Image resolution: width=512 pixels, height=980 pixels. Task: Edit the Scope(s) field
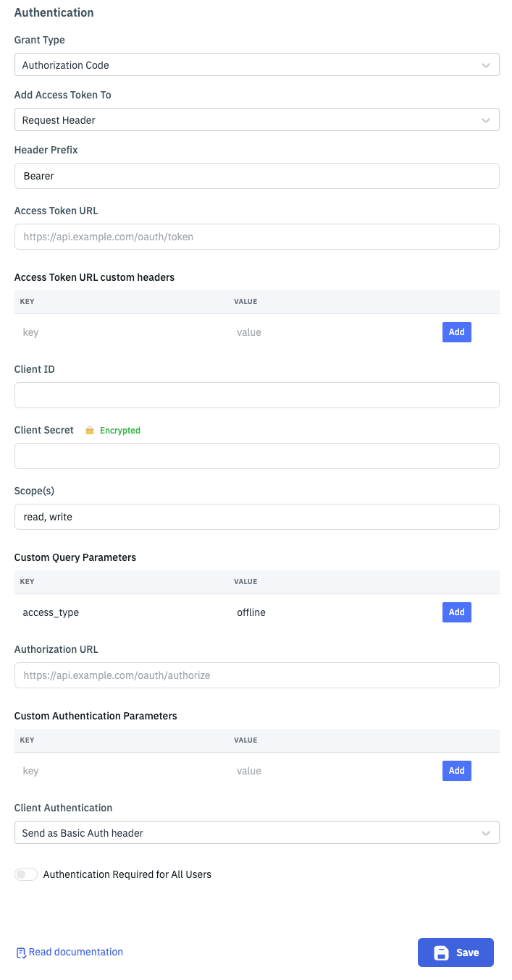(x=256, y=517)
